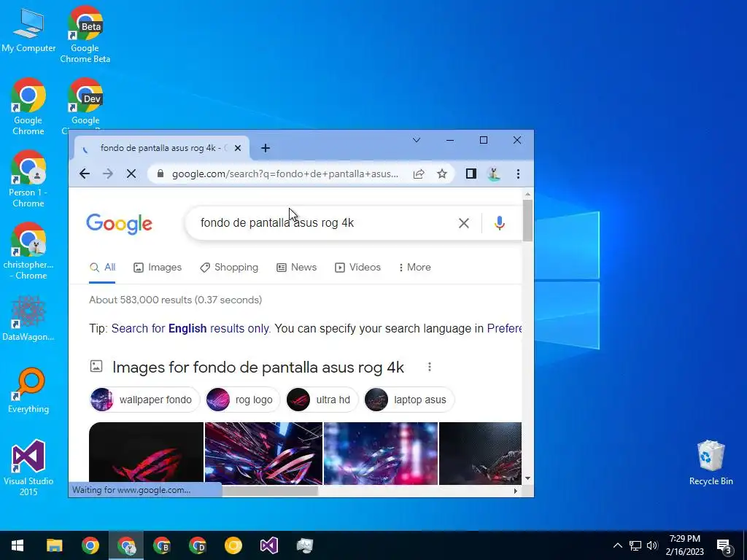Viewport: 747px width, 560px height.
Task: Click the address bar URL
Action: point(285,174)
